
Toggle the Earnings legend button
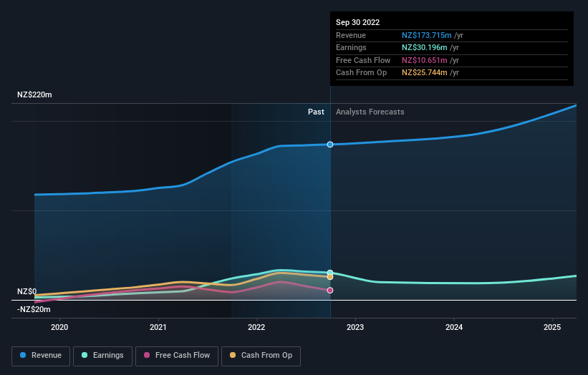click(102, 356)
